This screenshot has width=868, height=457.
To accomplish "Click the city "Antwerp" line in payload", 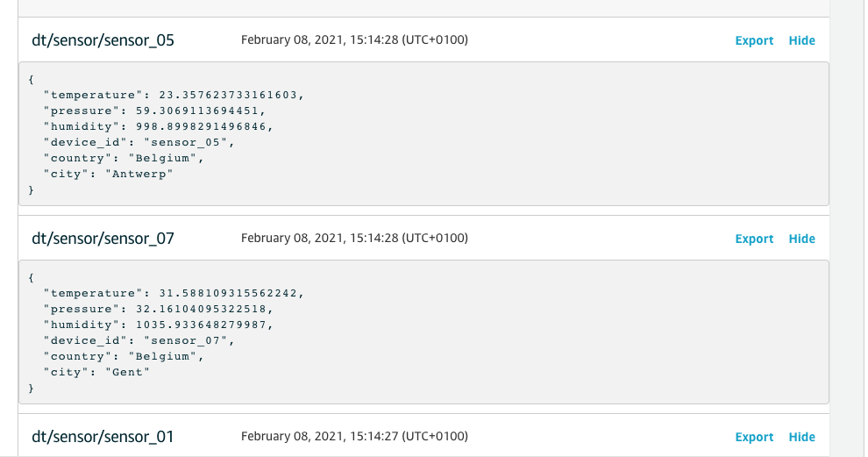I will 110,174.
